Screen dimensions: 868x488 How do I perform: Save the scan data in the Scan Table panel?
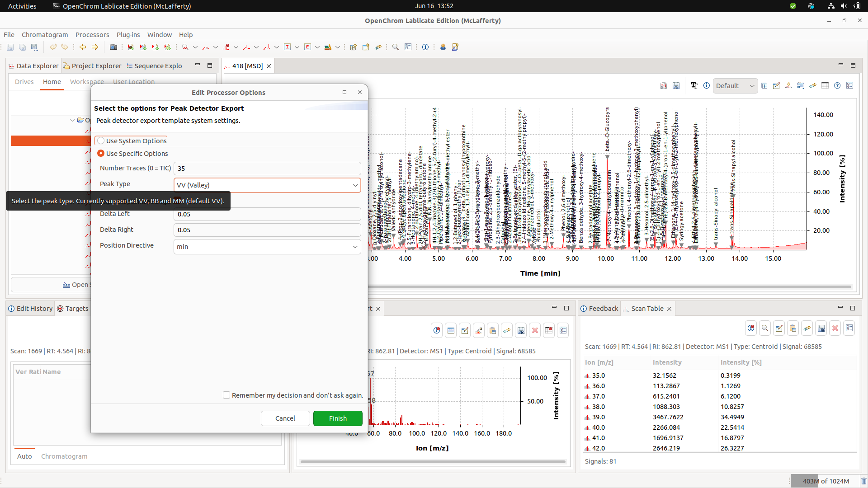click(821, 328)
